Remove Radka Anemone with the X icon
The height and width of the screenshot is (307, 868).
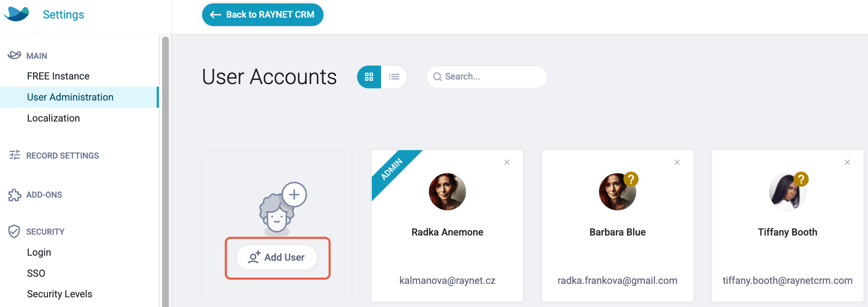(507, 162)
